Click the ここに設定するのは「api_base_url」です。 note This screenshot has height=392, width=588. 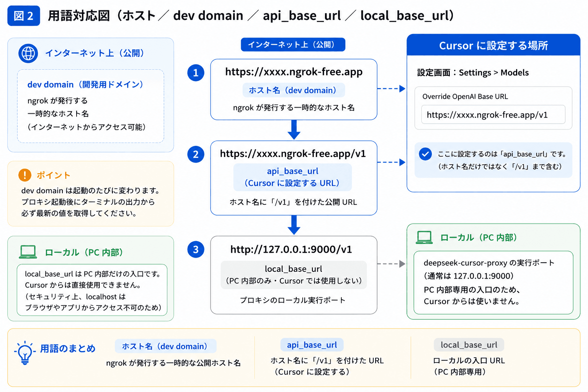coord(502,154)
